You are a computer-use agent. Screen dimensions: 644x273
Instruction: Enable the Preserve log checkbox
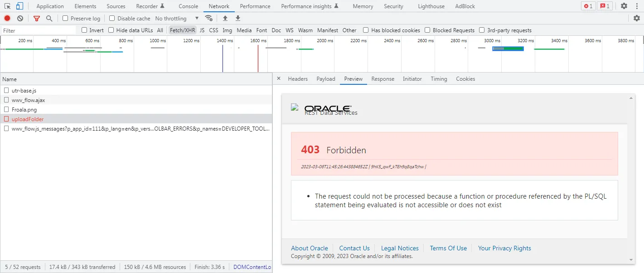pyautogui.click(x=65, y=18)
